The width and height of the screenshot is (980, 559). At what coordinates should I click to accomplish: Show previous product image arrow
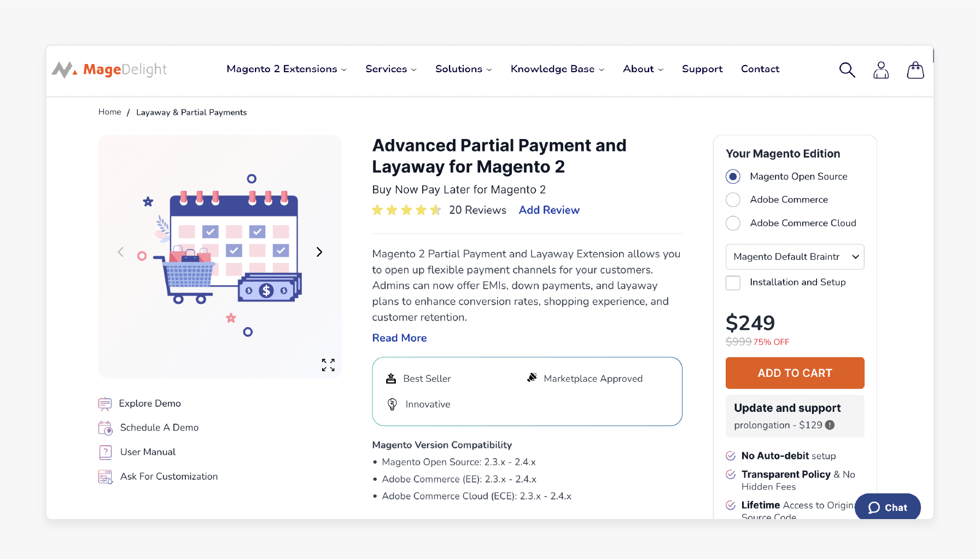point(121,252)
